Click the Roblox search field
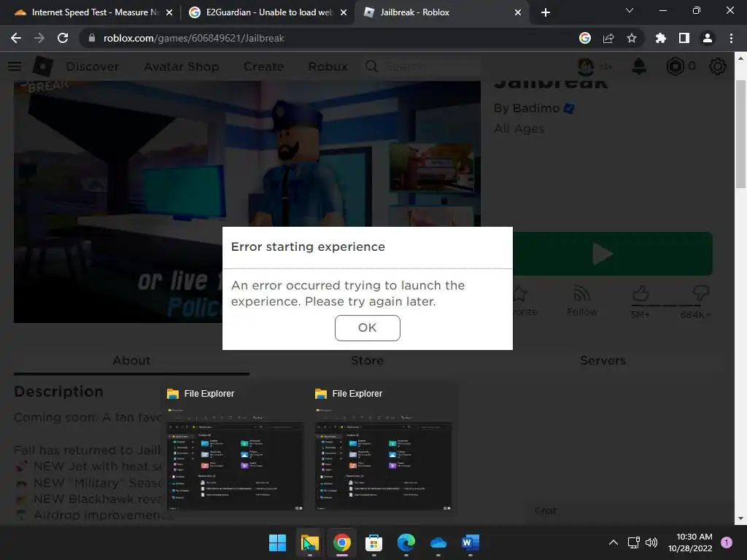 tap(424, 66)
